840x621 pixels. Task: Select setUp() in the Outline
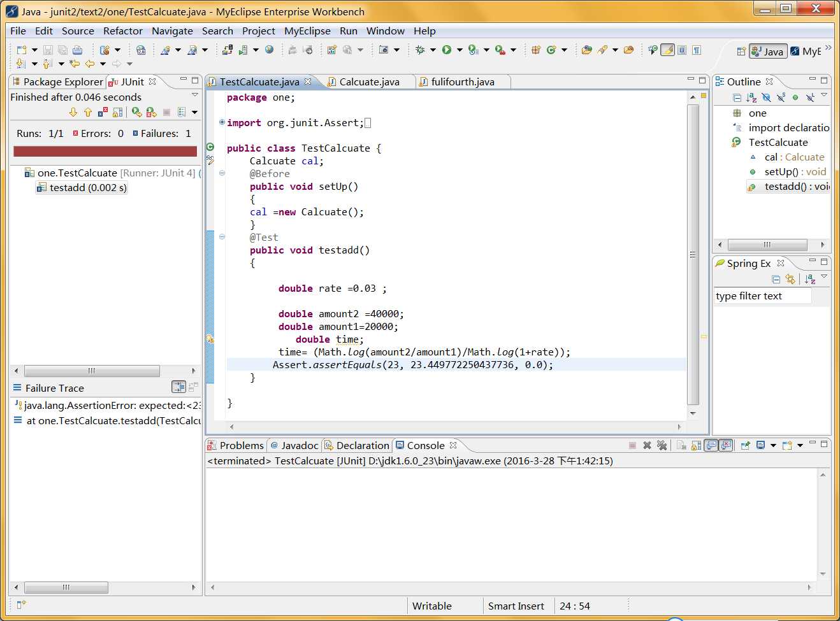(x=787, y=171)
